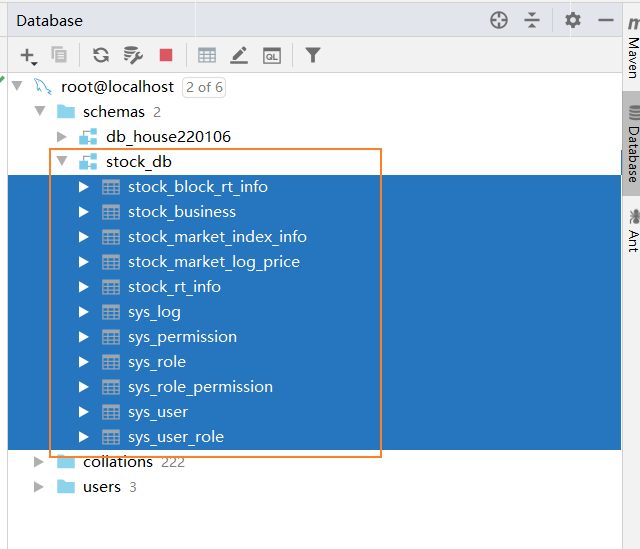Open data source properties wrench icon
The height and width of the screenshot is (549, 640).
133,55
